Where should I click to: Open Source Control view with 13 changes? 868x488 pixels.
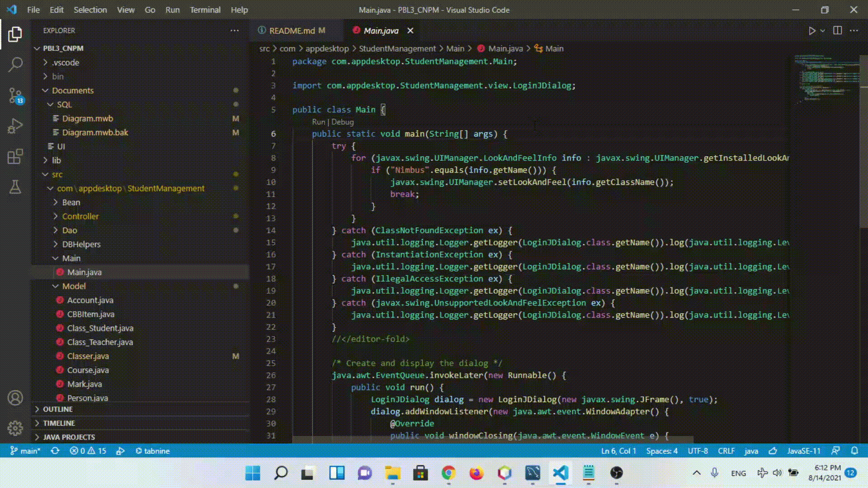tap(15, 96)
